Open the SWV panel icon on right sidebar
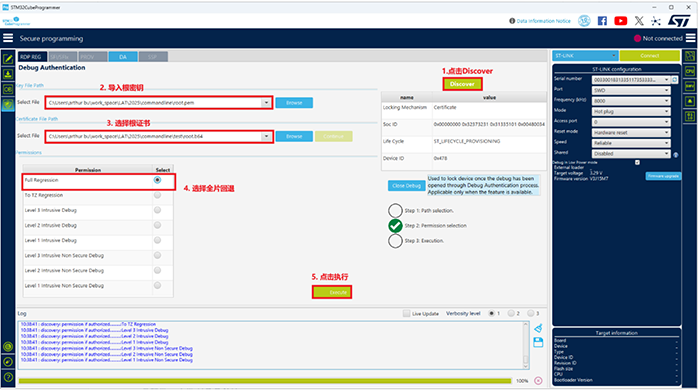 click(690, 86)
